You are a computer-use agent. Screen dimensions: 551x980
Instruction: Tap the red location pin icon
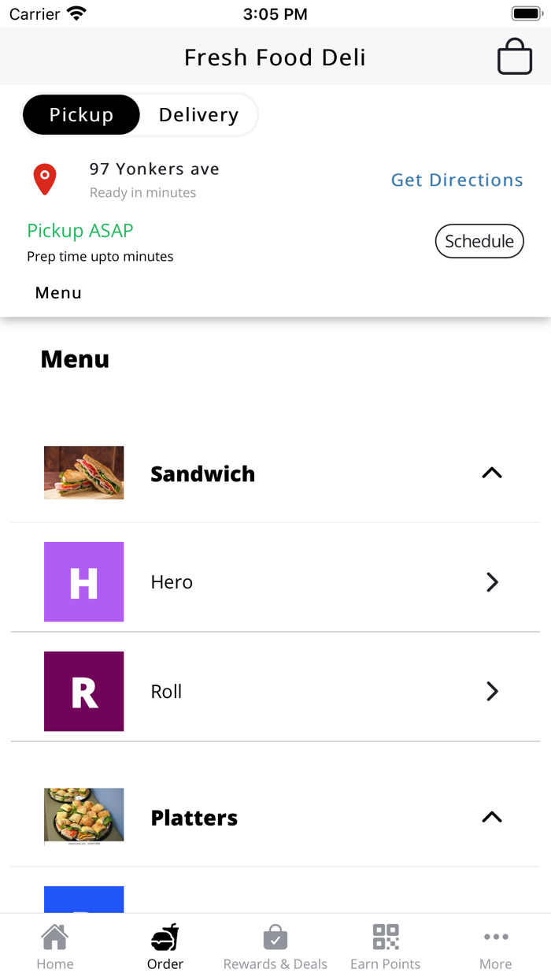(45, 179)
